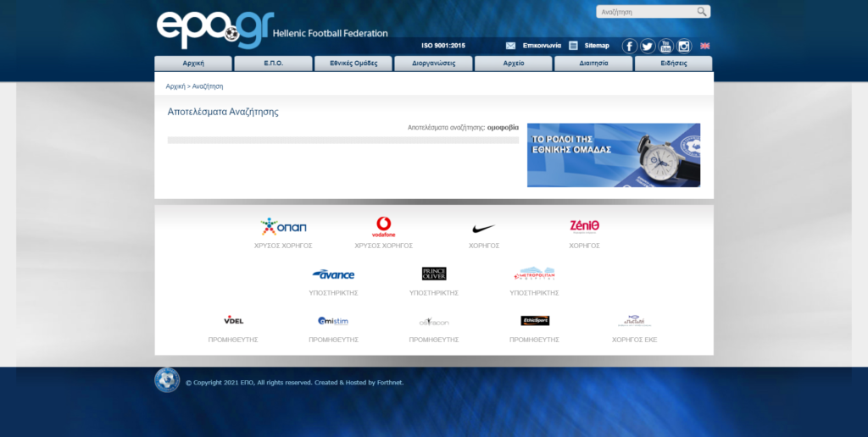Screen dimensions: 868x437
Task: Open the Αρχική menu tab
Action: tap(193, 64)
